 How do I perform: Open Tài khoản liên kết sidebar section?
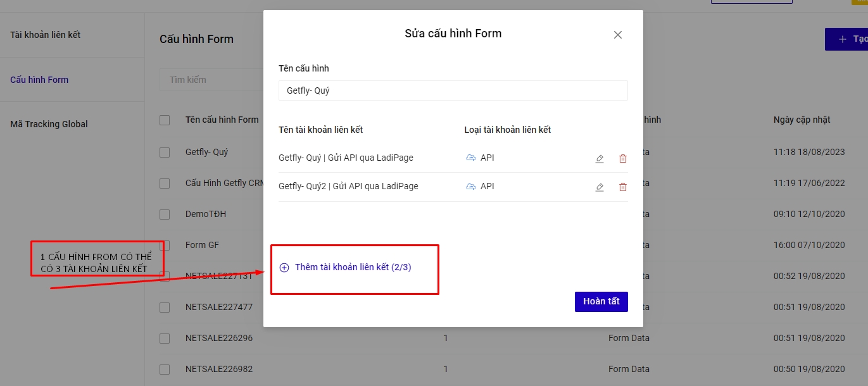click(x=46, y=35)
